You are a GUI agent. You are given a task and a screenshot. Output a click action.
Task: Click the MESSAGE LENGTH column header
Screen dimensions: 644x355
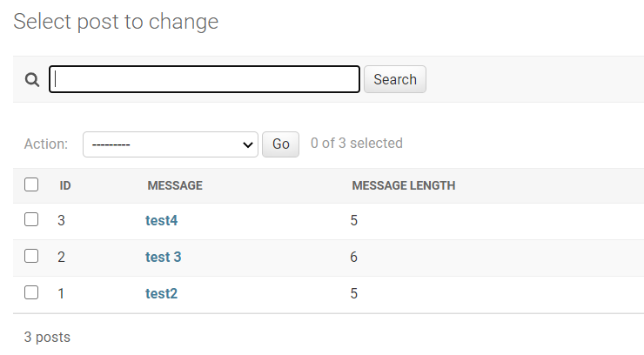click(x=403, y=185)
